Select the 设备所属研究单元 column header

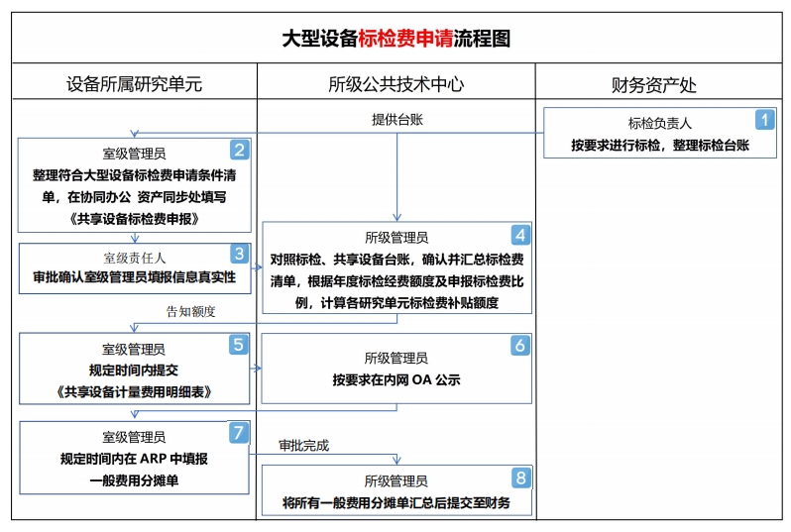(x=134, y=84)
